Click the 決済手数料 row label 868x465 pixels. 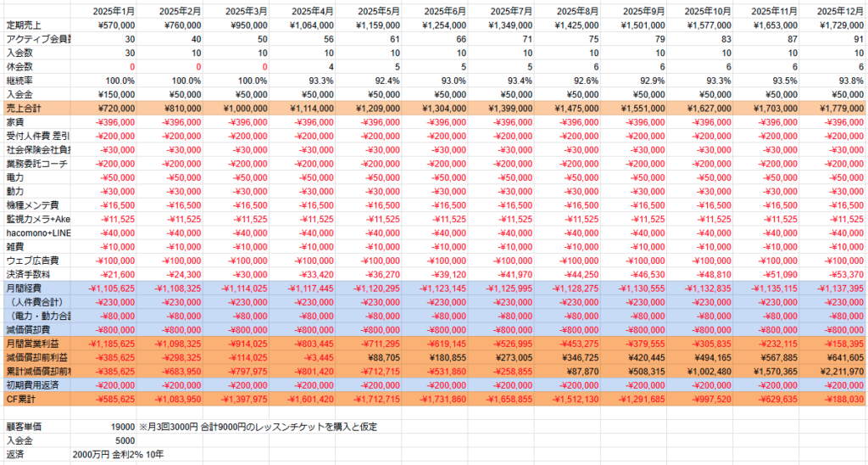tap(36, 274)
